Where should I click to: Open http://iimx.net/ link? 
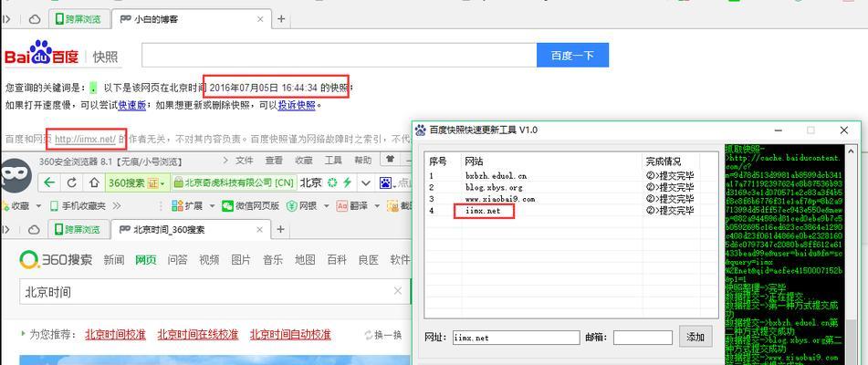tap(85, 140)
